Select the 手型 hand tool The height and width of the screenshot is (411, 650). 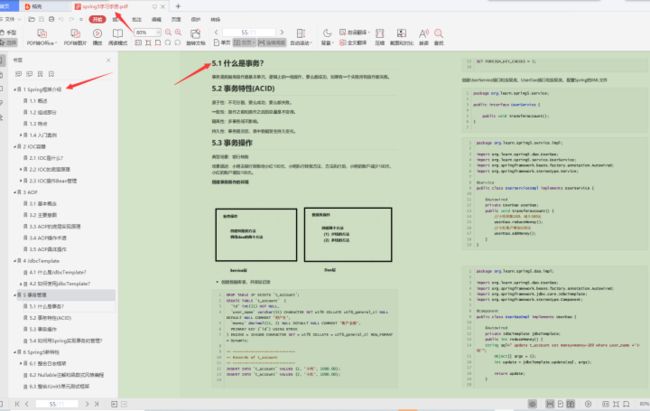[8, 32]
